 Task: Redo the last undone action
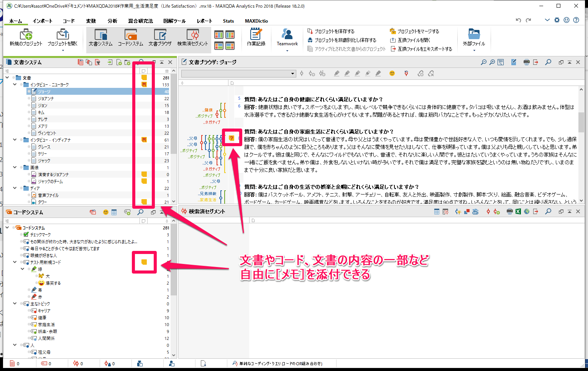pos(529,20)
